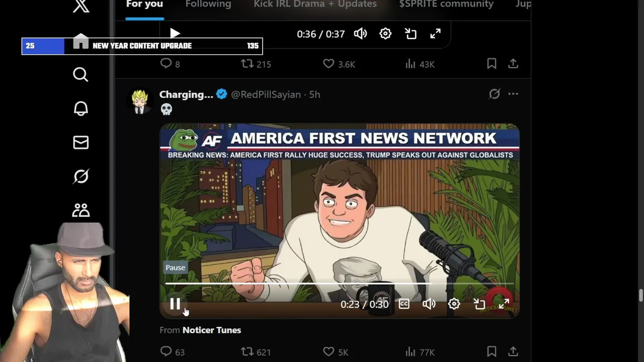Open Communities people icon
The image size is (644, 362).
(80, 210)
